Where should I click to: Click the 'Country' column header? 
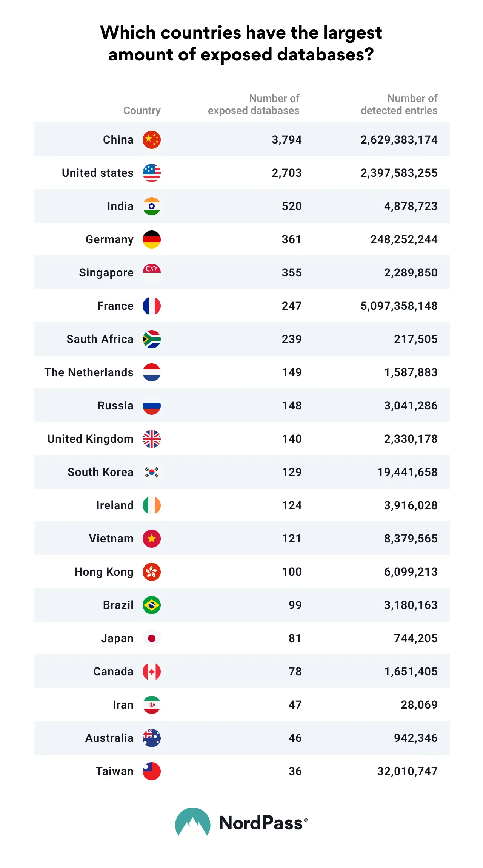click(142, 111)
